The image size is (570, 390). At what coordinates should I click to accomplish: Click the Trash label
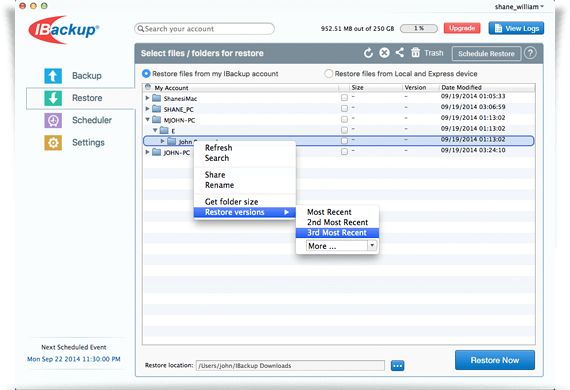point(434,53)
